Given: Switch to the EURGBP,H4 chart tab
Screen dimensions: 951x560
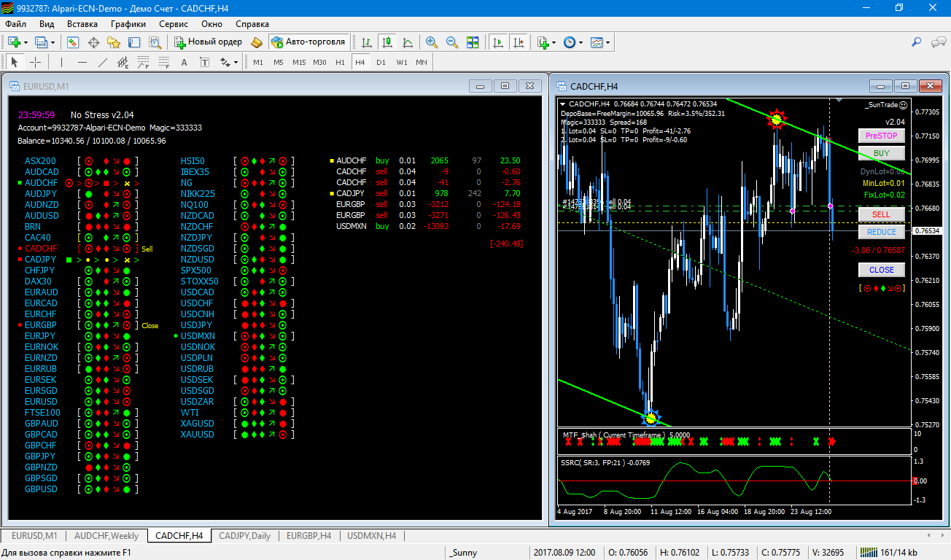Looking at the screenshot, I should pyautogui.click(x=308, y=535).
